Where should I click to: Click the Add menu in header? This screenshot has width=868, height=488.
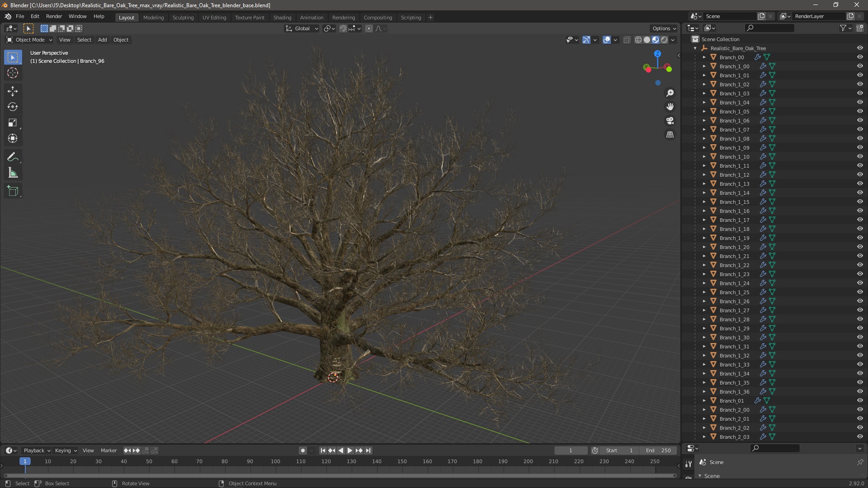[x=102, y=39]
